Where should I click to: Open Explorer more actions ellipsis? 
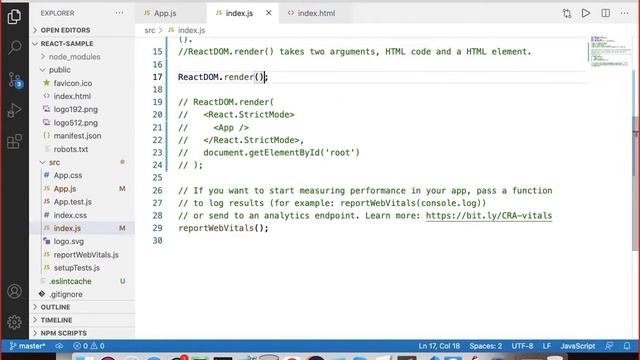pyautogui.click(x=119, y=13)
